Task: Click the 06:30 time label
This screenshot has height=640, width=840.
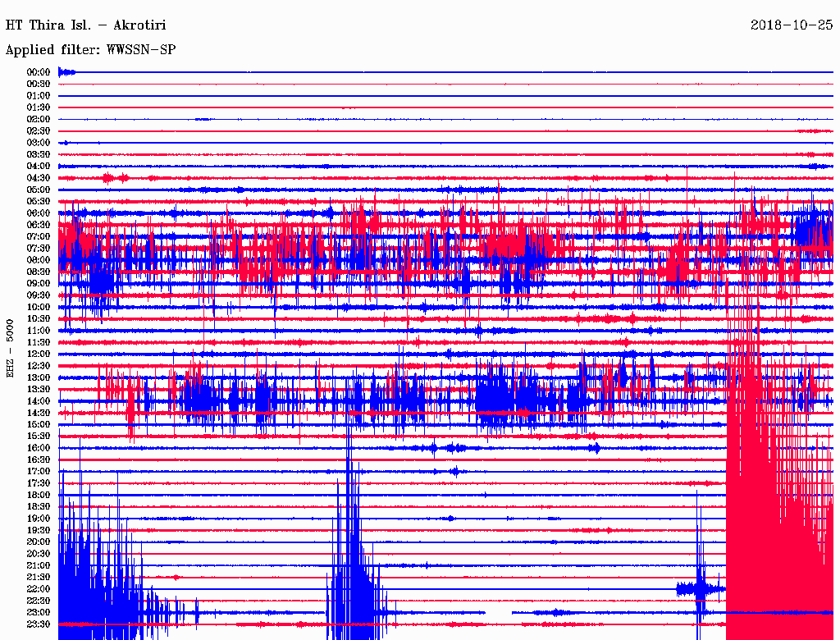Action: tap(39, 225)
